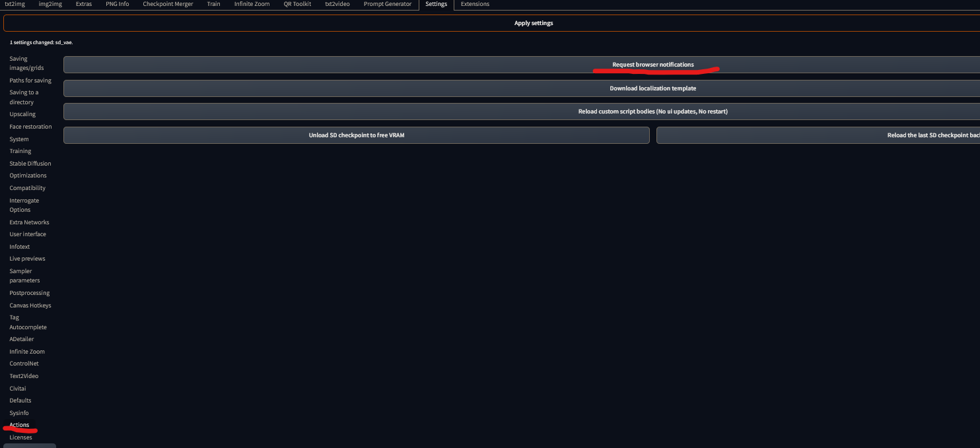Screen dimensions: 980x448
Task: Click Download localization template
Action: [653, 88]
